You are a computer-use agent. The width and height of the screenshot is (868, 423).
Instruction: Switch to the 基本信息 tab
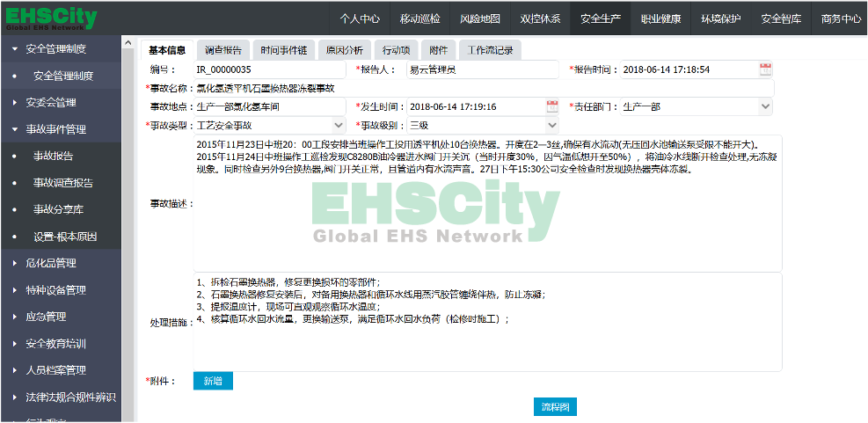[x=167, y=50]
